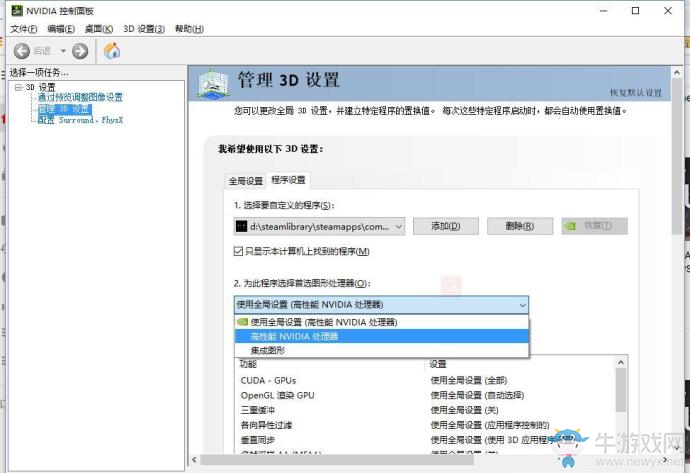Click the horizontal scrollbar thumb
Viewport: 690px width, 473px height.
click(x=337, y=460)
